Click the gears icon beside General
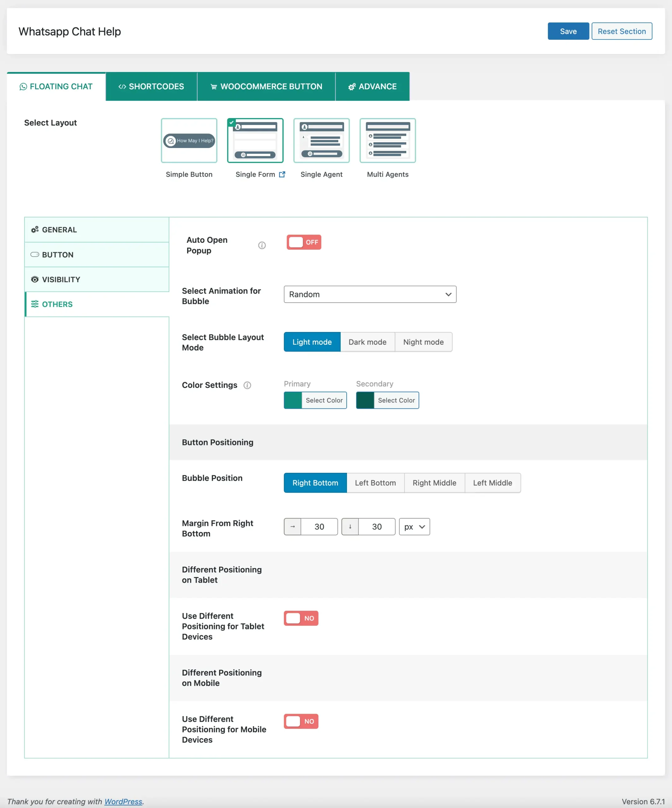The height and width of the screenshot is (808, 672). [x=35, y=230]
